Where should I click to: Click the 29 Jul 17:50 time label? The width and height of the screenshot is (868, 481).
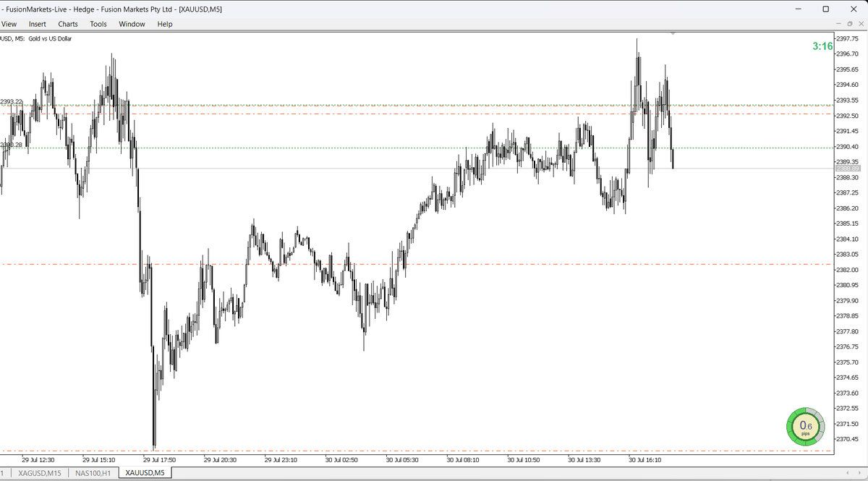tap(159, 459)
